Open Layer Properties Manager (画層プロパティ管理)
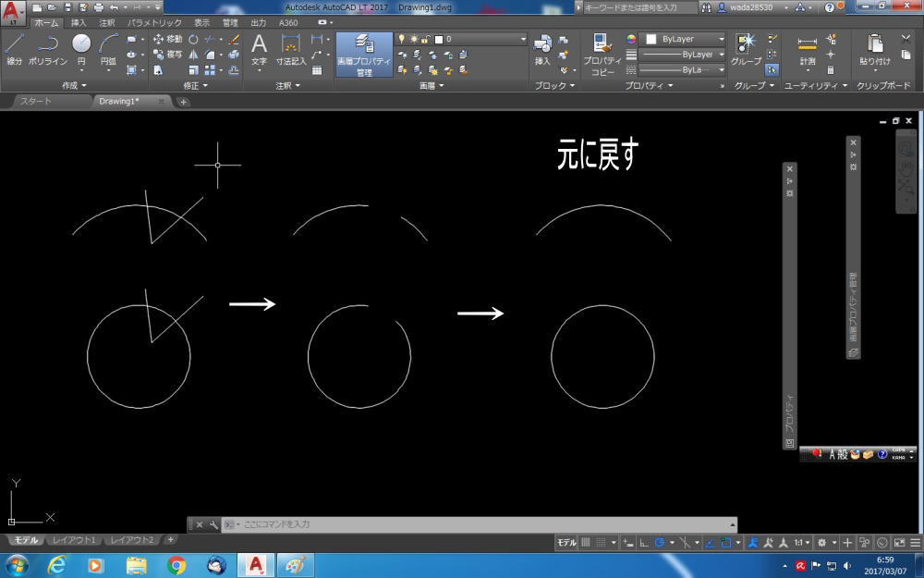Screen dimensions: 924x578 click(364, 55)
